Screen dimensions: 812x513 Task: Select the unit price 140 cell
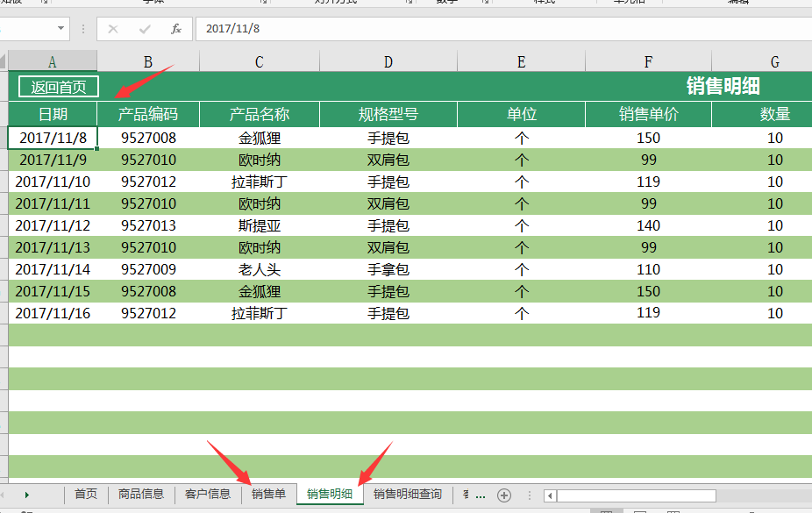648,225
